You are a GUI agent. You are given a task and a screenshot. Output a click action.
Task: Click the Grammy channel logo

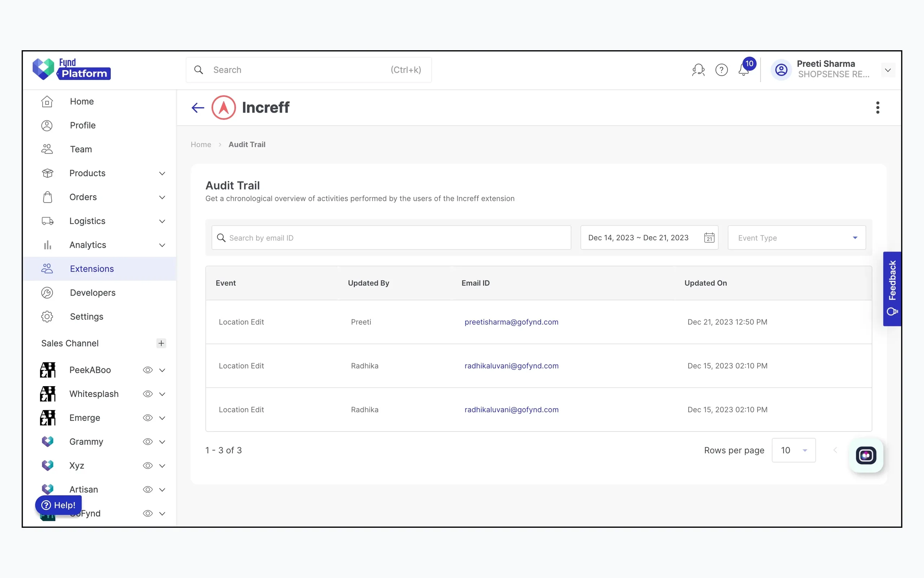tap(48, 442)
